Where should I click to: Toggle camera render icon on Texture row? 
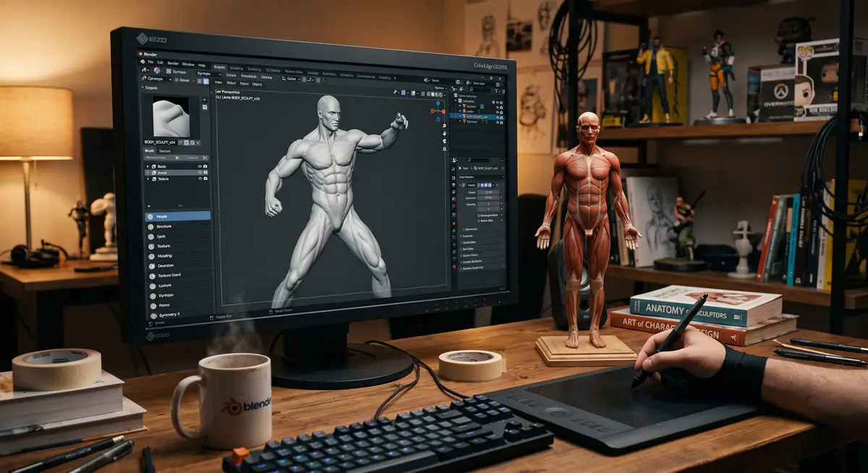(x=205, y=179)
